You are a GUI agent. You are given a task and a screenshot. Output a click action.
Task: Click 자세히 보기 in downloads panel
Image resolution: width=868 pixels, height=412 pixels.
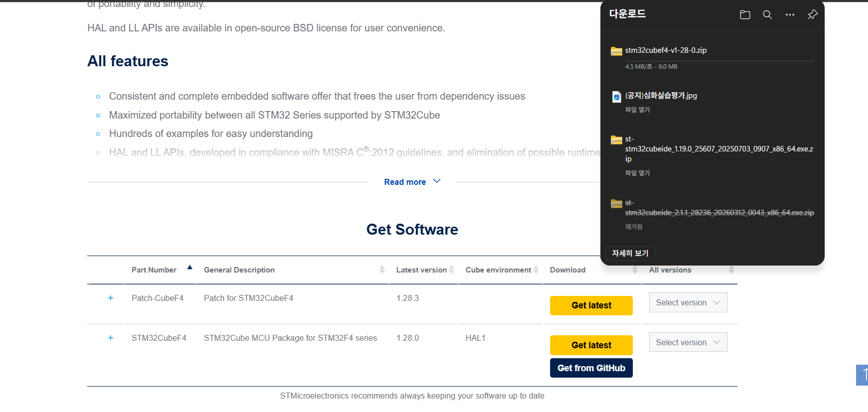[x=630, y=253]
